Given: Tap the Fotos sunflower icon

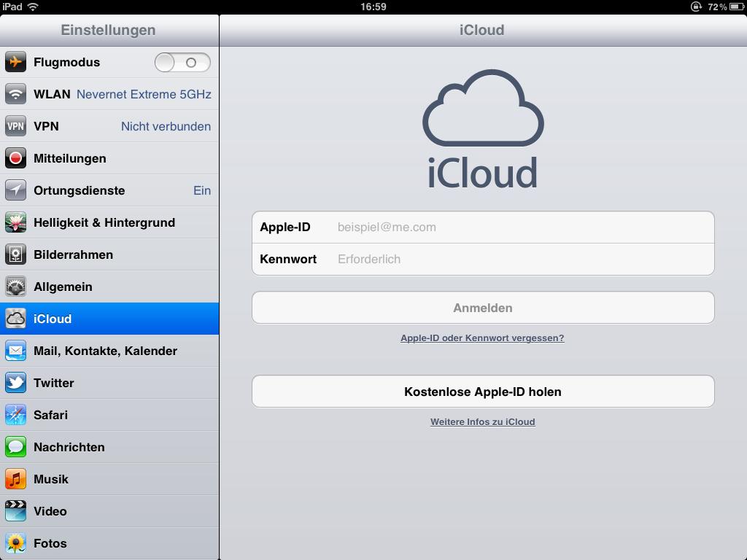Looking at the screenshot, I should click(x=16, y=543).
